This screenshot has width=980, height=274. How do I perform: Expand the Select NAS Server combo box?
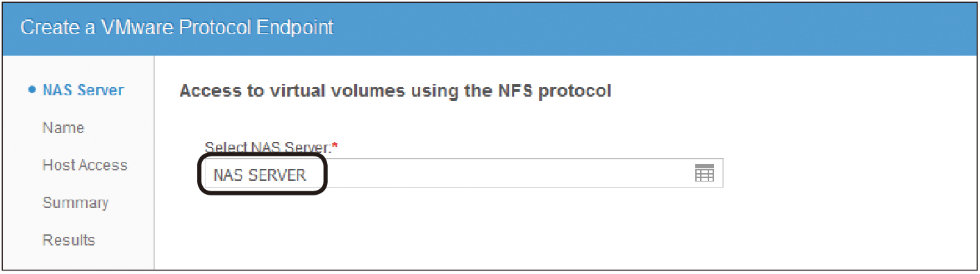click(x=462, y=174)
